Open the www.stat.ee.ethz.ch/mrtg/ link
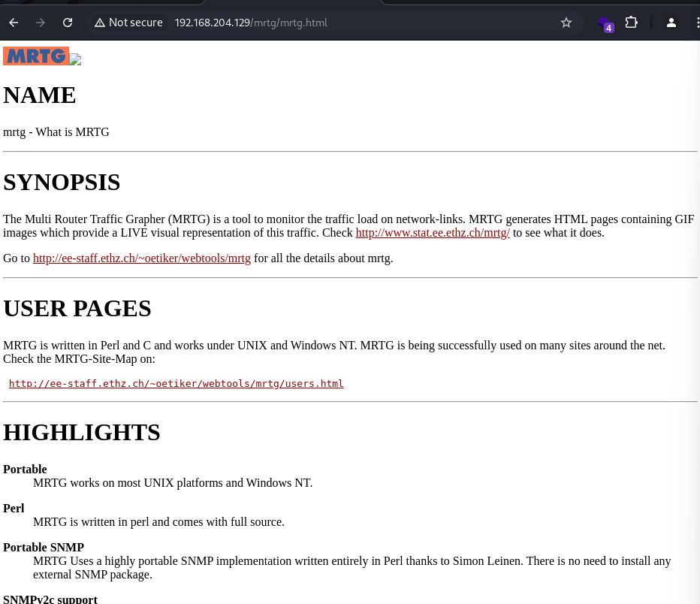Viewport: 700px width, 604px height. (x=433, y=233)
